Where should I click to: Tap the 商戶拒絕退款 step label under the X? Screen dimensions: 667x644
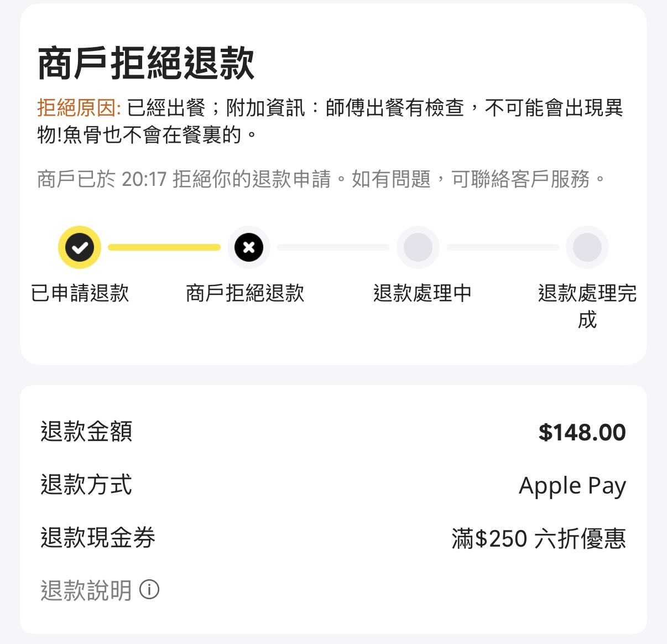(x=245, y=293)
